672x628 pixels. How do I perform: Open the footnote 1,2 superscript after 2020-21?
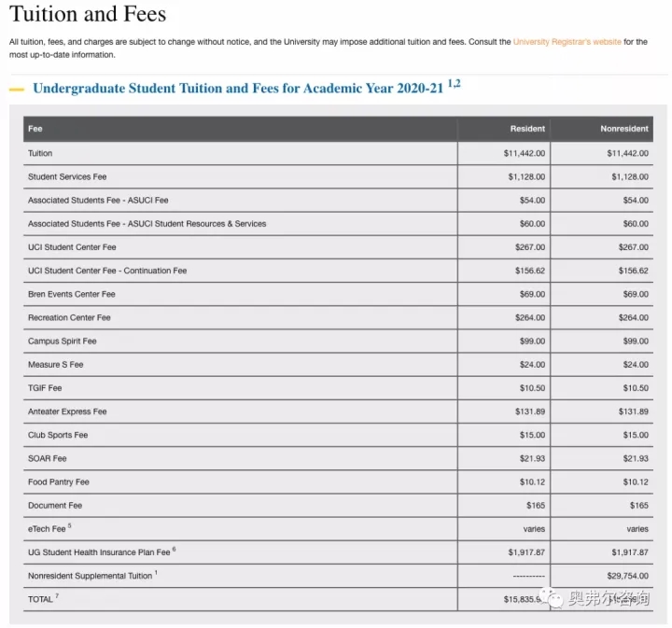pyautogui.click(x=454, y=84)
